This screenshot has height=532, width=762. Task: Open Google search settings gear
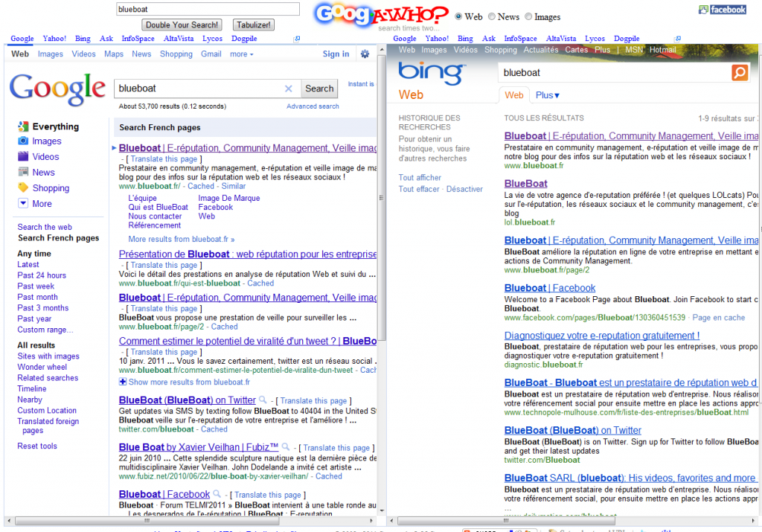(364, 54)
